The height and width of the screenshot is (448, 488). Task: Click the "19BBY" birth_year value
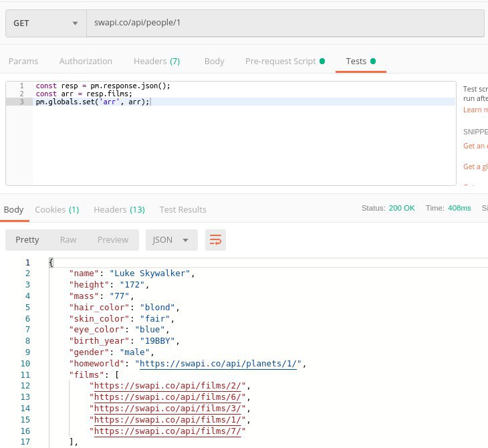(158, 341)
